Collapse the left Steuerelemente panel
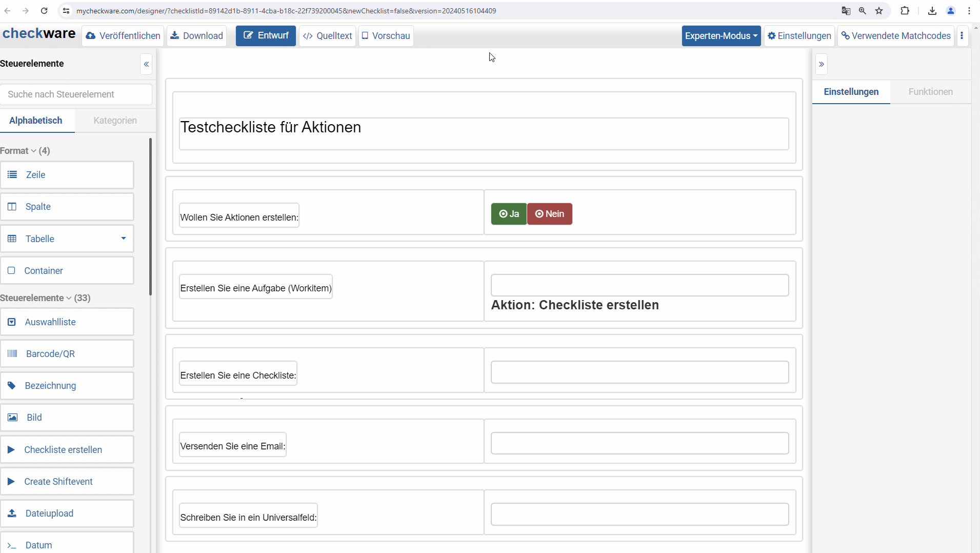Screen dimensions: 980x553 146,64
